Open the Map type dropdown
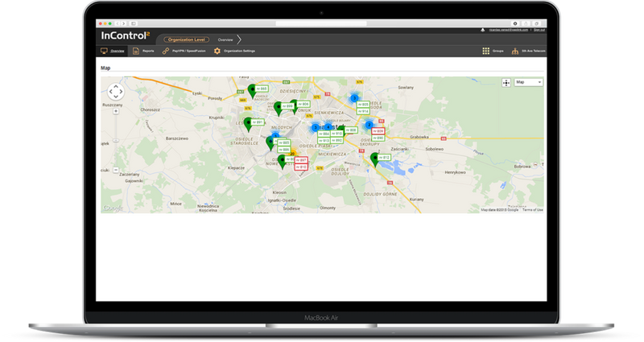 528,82
